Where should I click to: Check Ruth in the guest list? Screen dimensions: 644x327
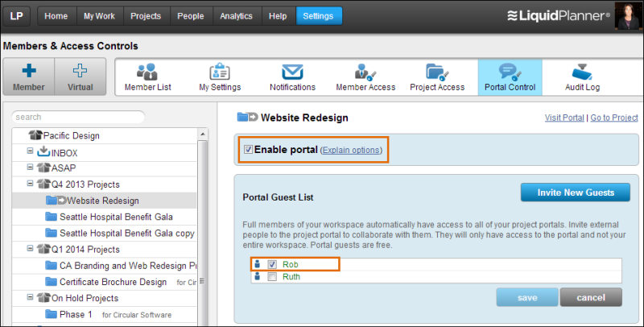click(x=272, y=277)
